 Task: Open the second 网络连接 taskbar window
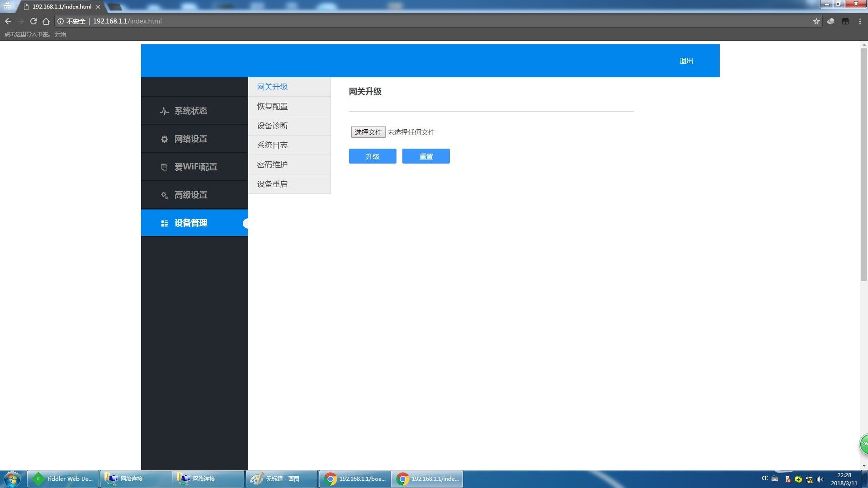[208, 479]
